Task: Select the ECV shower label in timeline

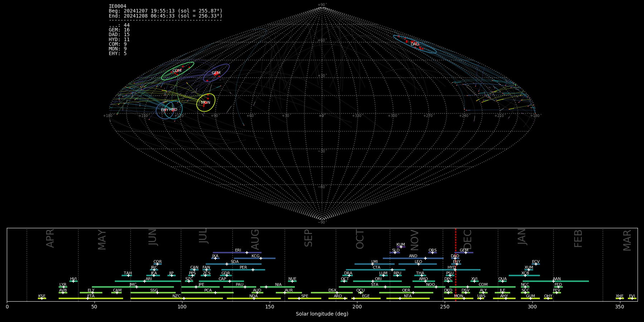Action: [x=536, y=262]
